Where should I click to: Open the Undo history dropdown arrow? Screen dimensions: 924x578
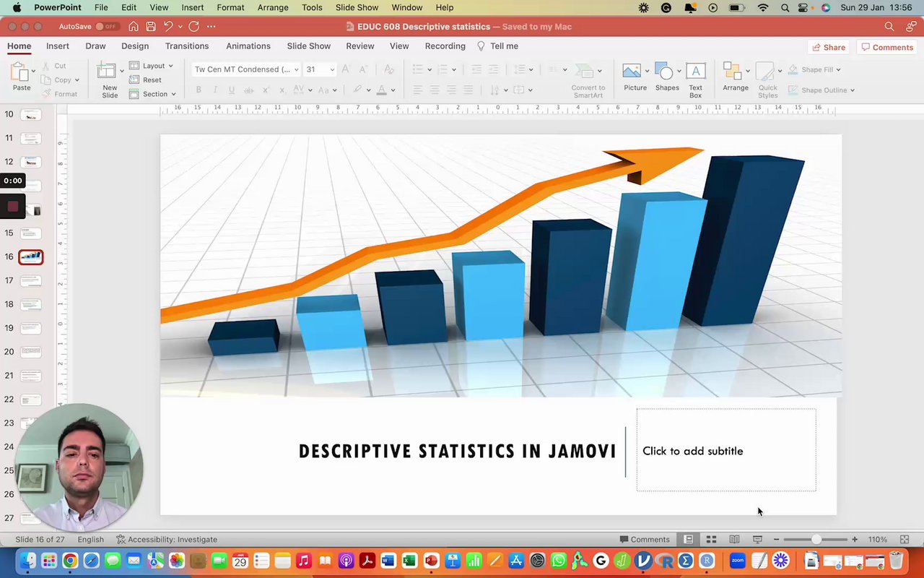click(x=180, y=27)
